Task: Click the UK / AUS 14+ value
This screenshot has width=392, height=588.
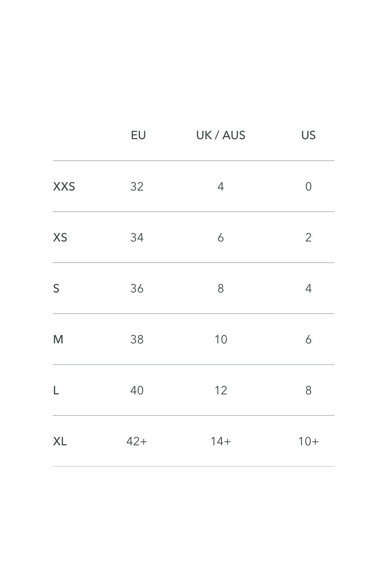Action: coord(221,441)
